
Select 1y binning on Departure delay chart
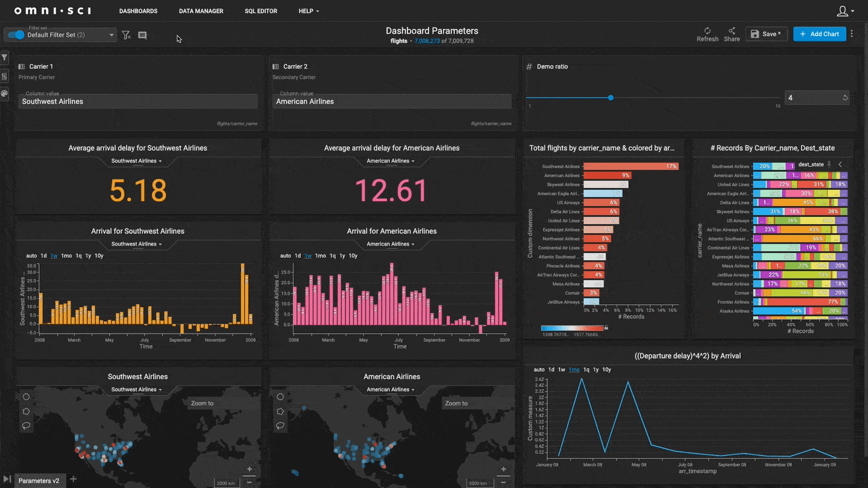pyautogui.click(x=596, y=369)
